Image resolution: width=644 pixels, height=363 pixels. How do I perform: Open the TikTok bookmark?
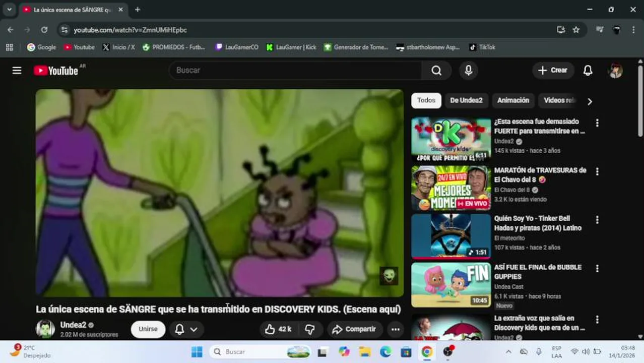point(482,47)
